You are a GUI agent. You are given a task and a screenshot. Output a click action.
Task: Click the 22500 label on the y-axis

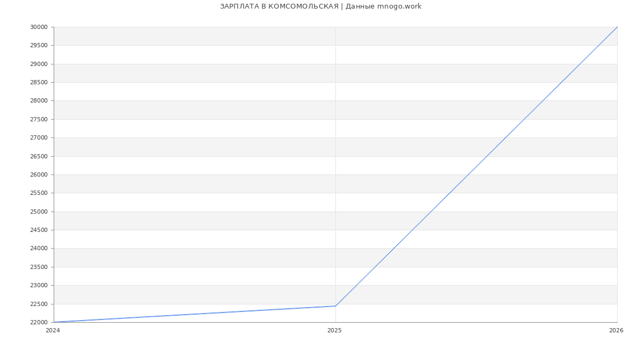pyautogui.click(x=39, y=304)
